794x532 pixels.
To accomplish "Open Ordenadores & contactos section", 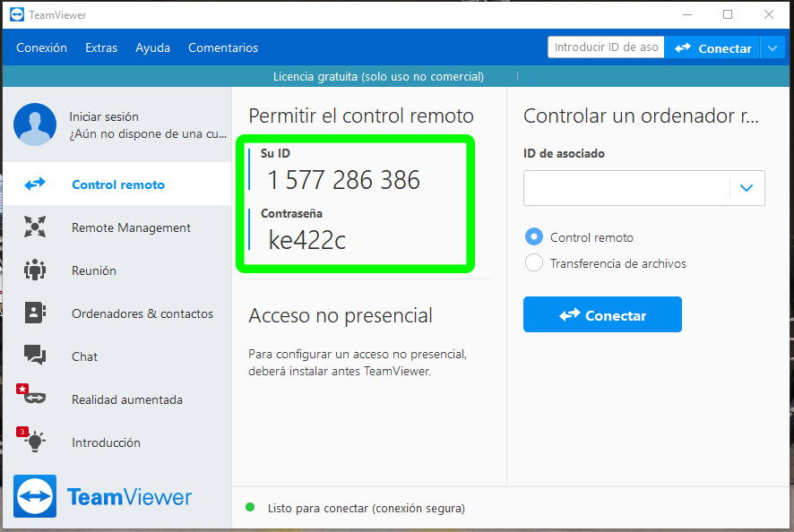I will point(117,313).
